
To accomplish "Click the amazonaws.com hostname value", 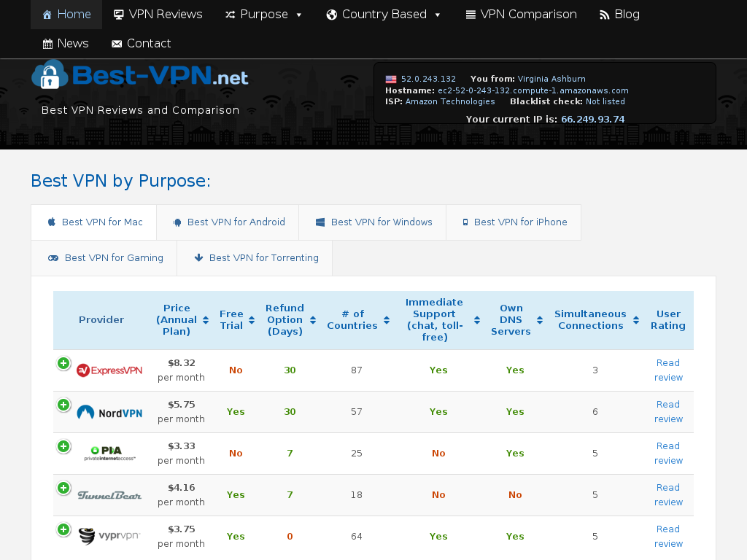I will [x=533, y=90].
